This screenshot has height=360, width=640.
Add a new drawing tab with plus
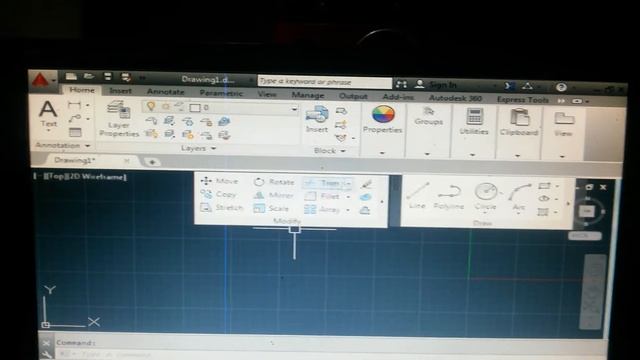(x=152, y=162)
